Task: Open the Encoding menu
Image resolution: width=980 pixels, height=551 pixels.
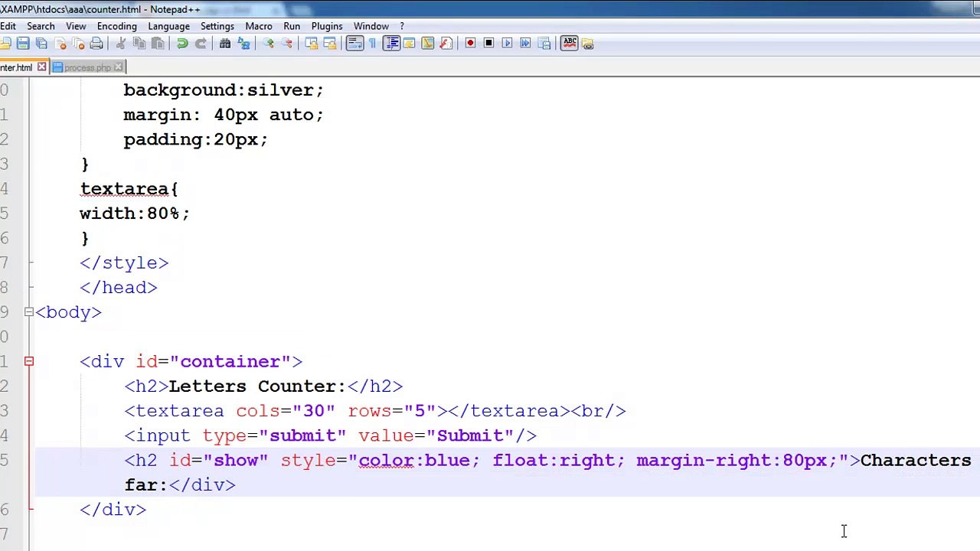Action: click(x=116, y=26)
